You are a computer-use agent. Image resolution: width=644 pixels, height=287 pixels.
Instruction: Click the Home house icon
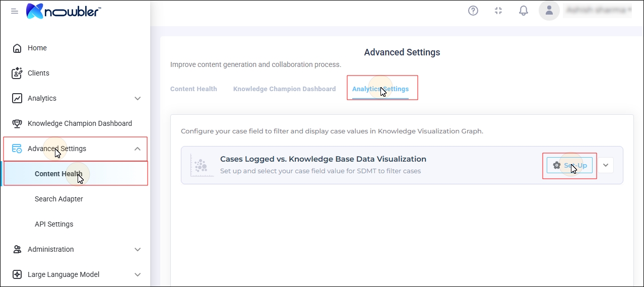(x=17, y=48)
